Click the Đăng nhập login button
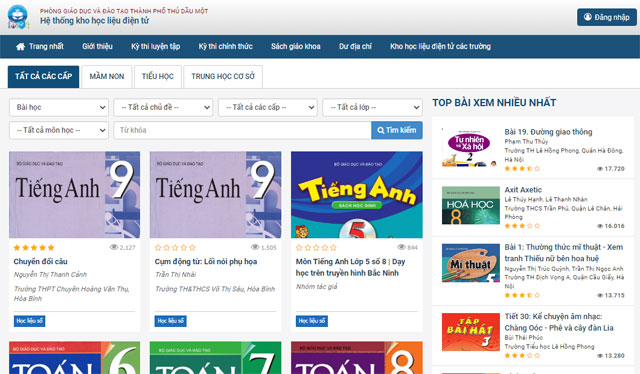 coord(607,17)
